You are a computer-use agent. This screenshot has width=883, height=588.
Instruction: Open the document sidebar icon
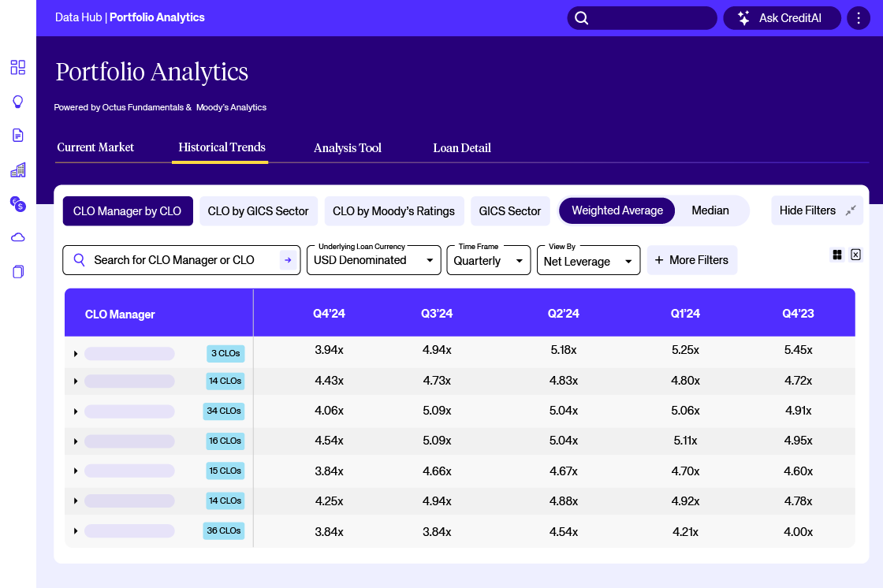coord(18,136)
